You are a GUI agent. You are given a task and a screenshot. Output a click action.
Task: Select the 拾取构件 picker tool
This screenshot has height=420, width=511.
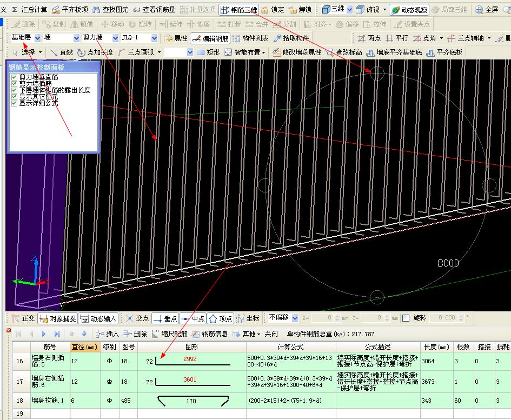291,38
